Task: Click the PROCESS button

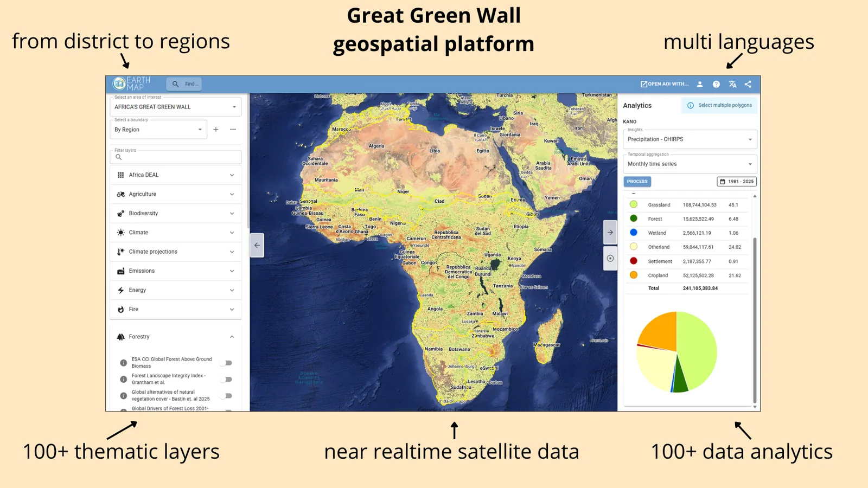Action: coord(637,182)
